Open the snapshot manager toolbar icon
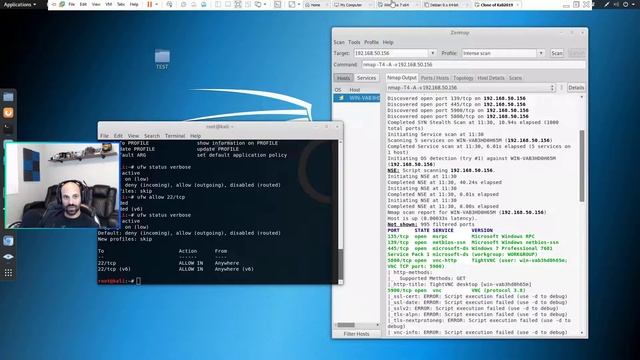Screen dimensions: 640x360 pos(204,4)
